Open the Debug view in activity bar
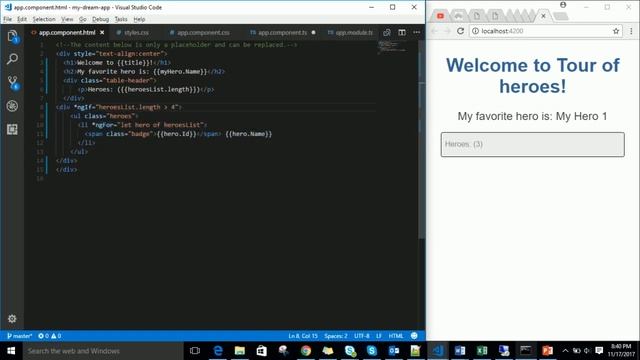The height and width of the screenshot is (360, 640). [x=12, y=106]
